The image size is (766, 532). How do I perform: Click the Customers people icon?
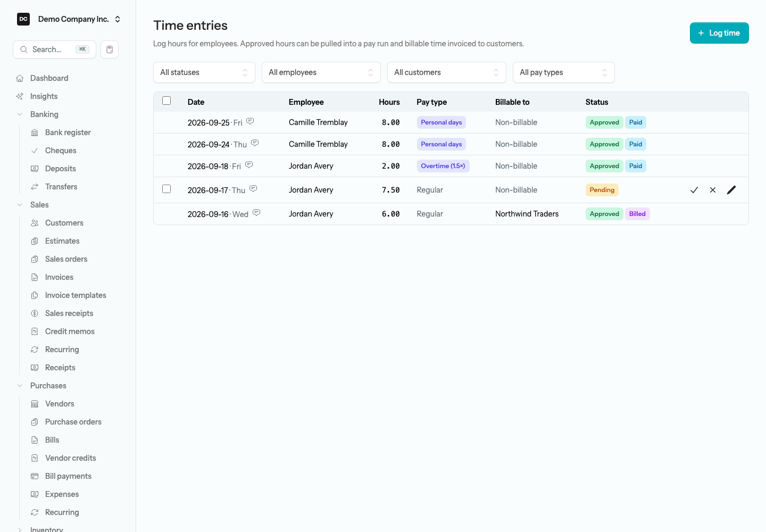(x=35, y=223)
